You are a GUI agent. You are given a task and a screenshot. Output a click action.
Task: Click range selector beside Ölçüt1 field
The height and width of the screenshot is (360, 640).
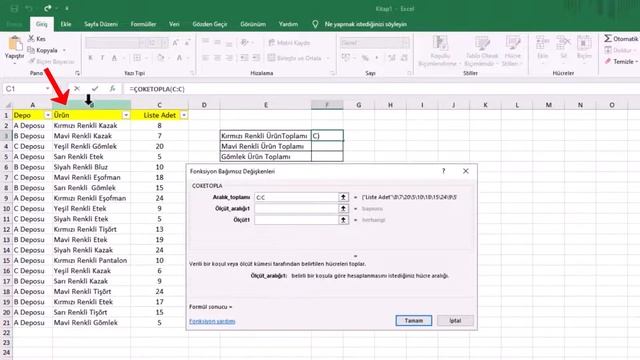coord(344,220)
